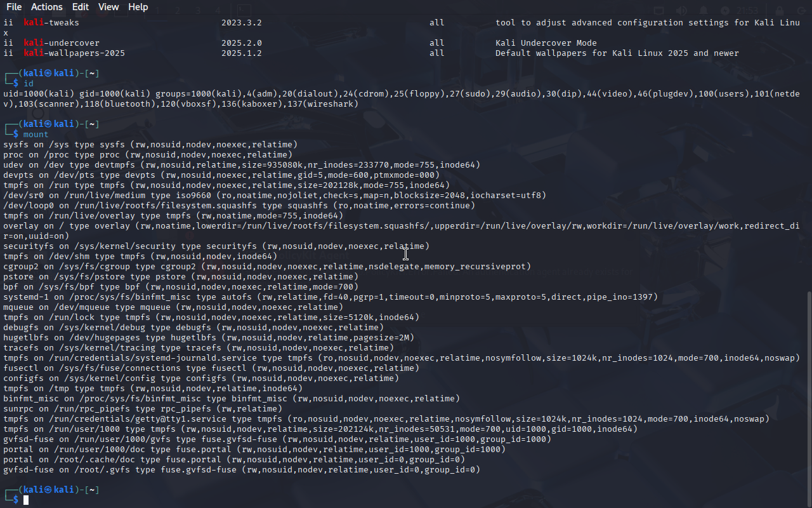Click the 'kali-wallpapers-2025' package name

[x=74, y=53]
